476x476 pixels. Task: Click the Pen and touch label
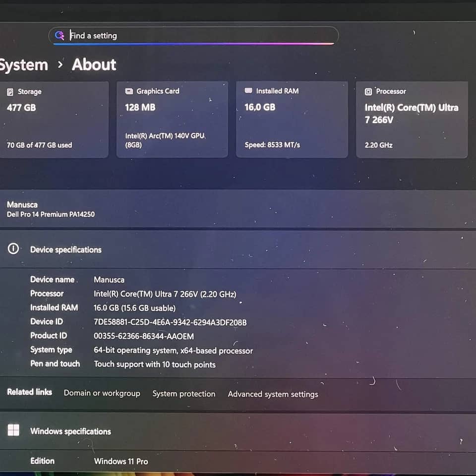[55, 363]
